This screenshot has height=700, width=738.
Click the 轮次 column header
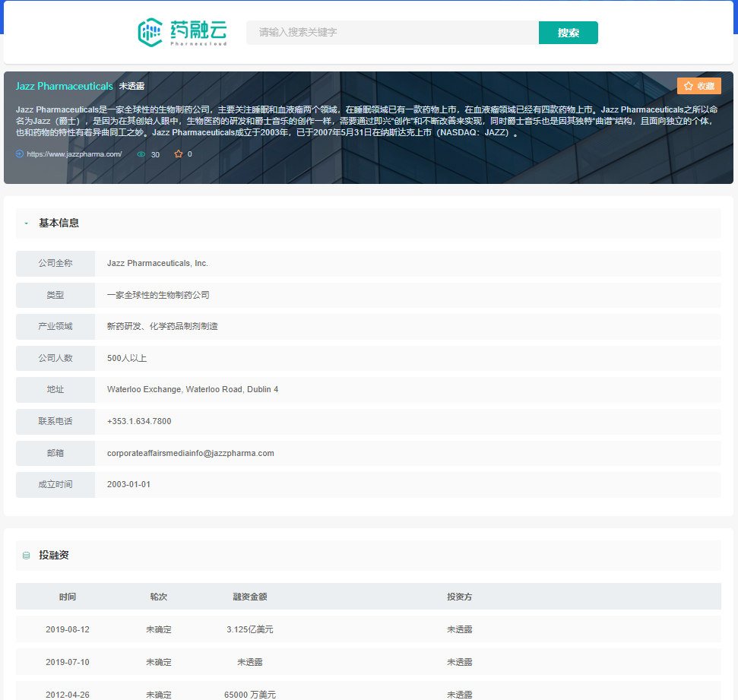pyautogui.click(x=159, y=597)
